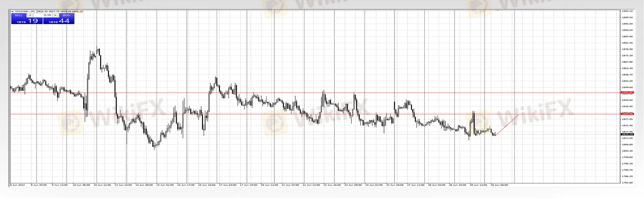Click the buy price 1816.44 tile

(59, 21)
